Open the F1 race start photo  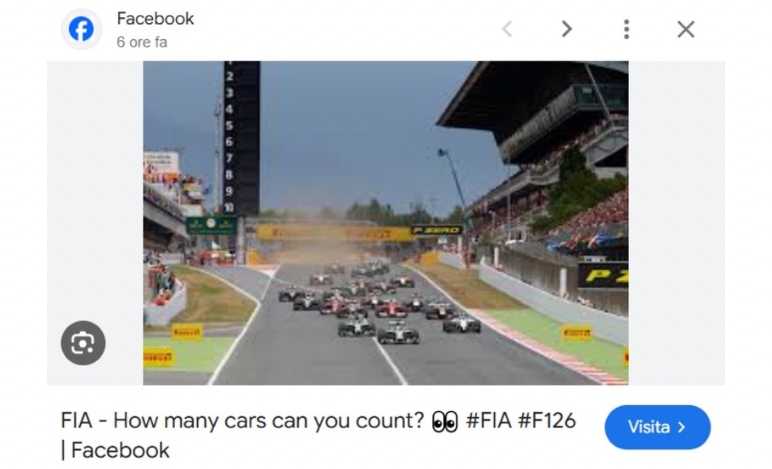tap(386, 222)
